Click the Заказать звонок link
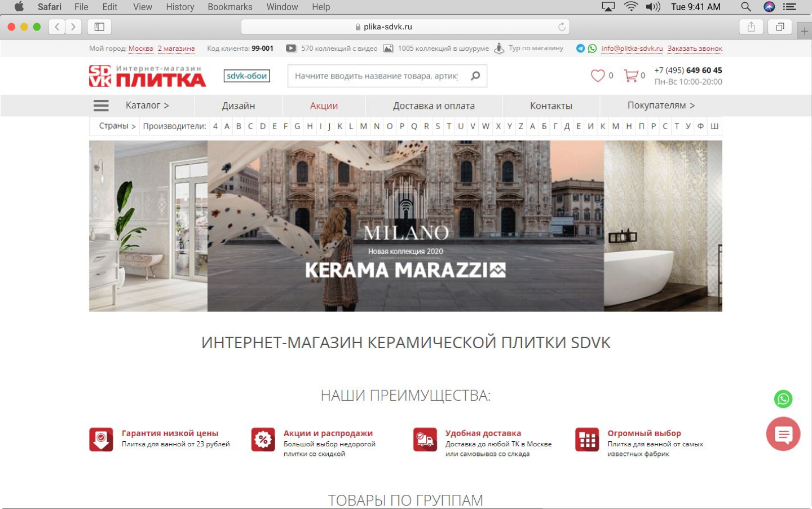Viewport: 812px width, 509px height. click(x=695, y=49)
